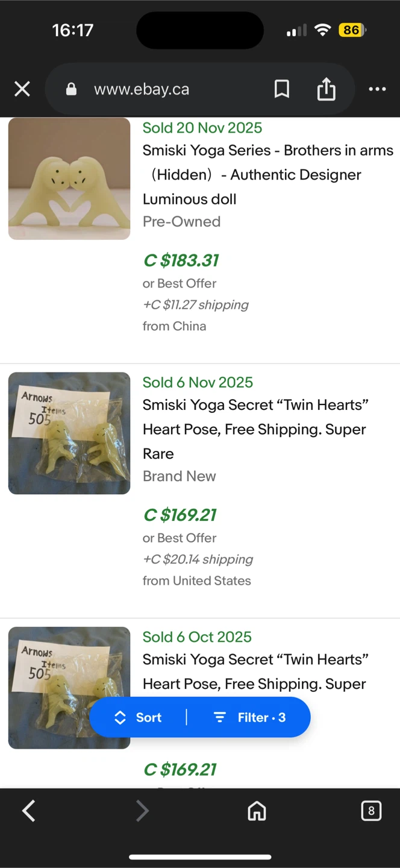Open the tab switcher showing 8 tabs
Viewport: 400px width, 868px height.
pos(371,811)
